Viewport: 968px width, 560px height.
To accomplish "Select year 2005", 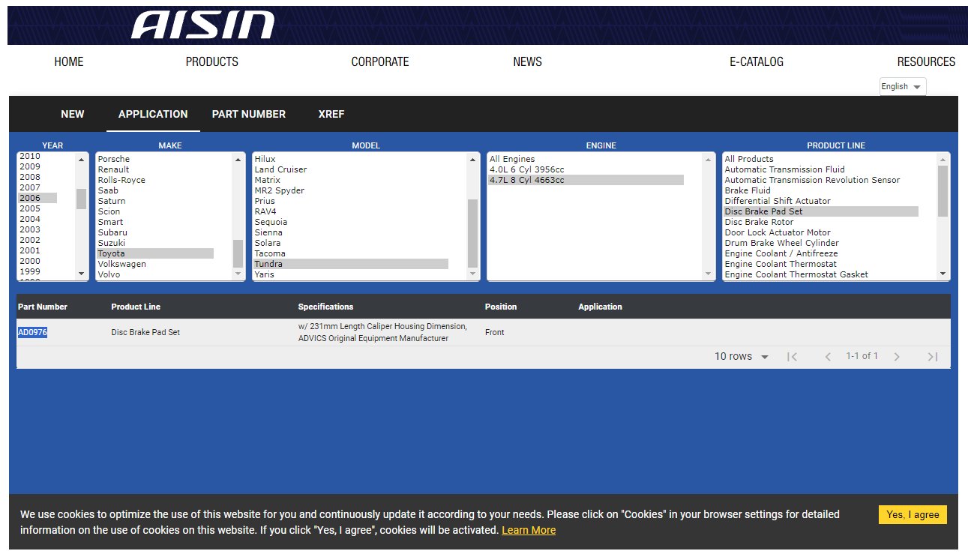I will (x=30, y=208).
